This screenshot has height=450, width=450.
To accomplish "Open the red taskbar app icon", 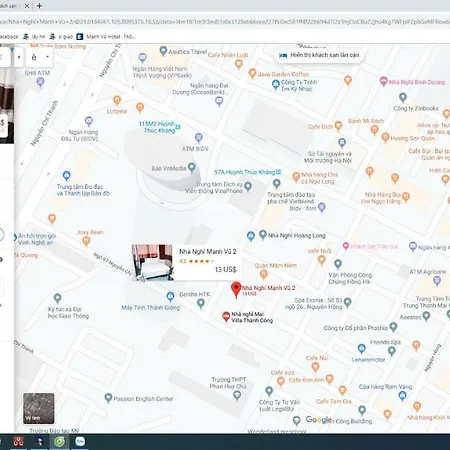I will coord(19,441).
